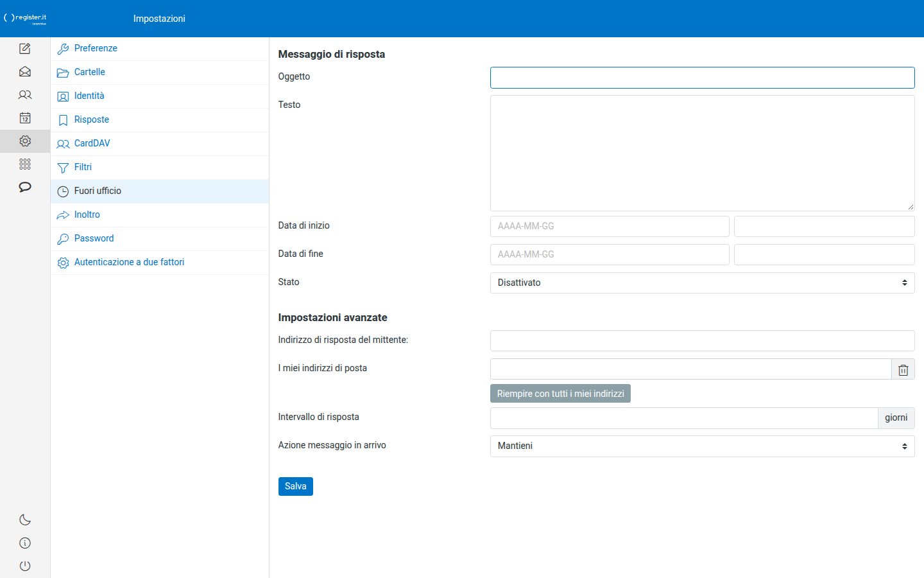Open the contacts icon in sidebar

click(x=25, y=95)
